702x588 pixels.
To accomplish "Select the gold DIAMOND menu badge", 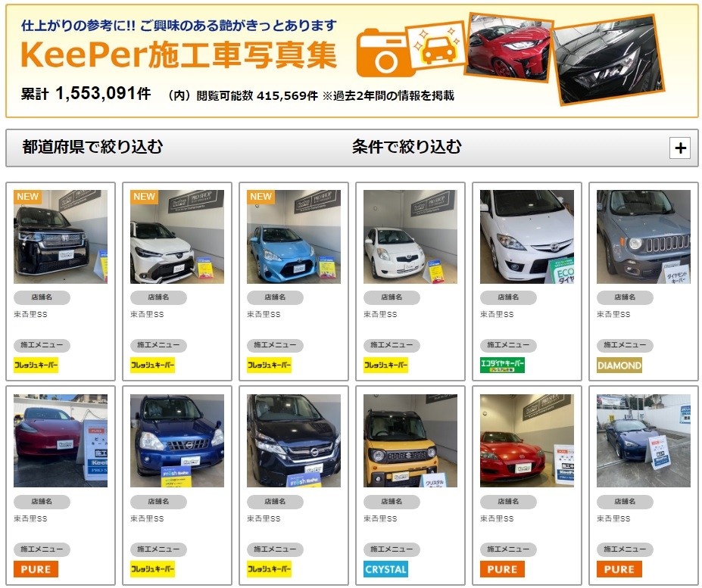I will pos(619,366).
